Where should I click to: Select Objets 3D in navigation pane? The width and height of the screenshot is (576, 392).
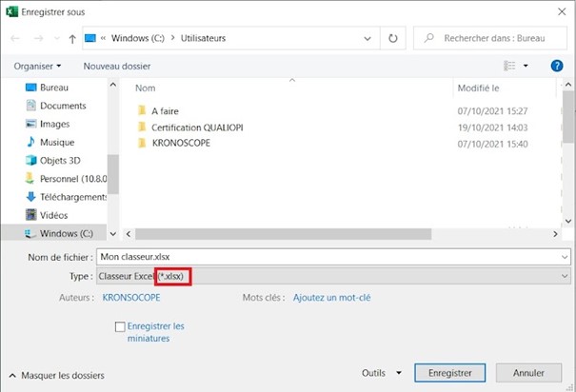(x=61, y=160)
